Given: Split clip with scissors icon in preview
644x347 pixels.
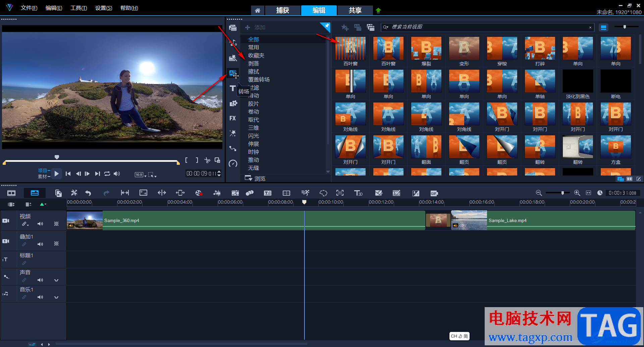Looking at the screenshot, I should (x=207, y=160).
